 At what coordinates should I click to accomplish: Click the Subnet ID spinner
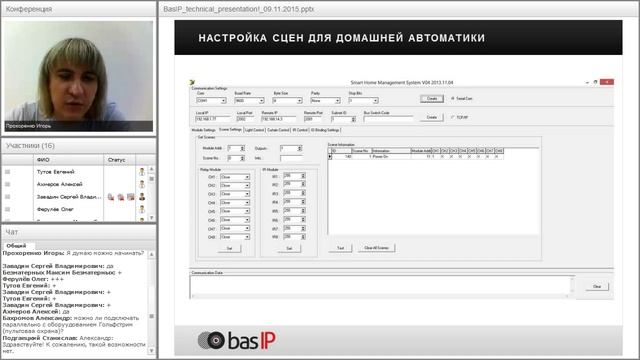click(x=353, y=119)
